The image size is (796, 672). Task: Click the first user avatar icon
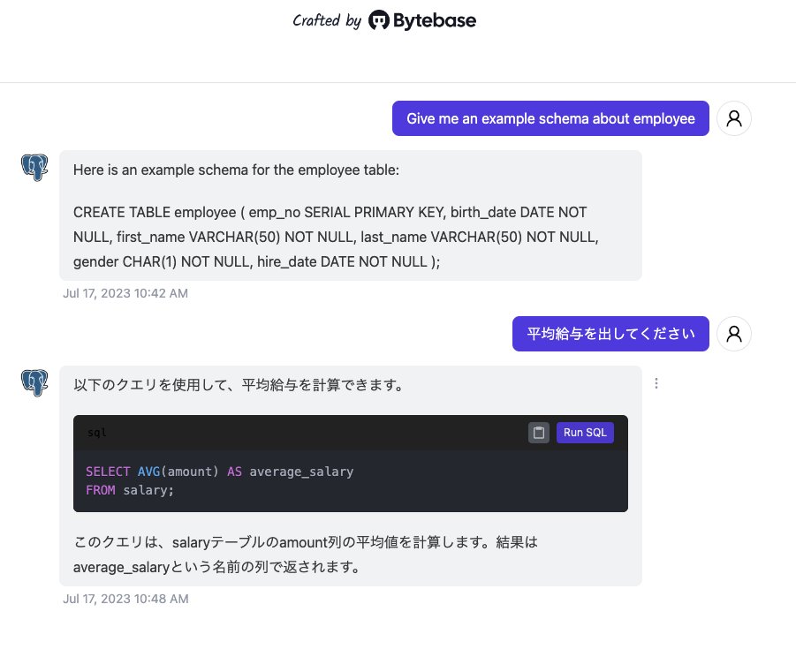733,118
